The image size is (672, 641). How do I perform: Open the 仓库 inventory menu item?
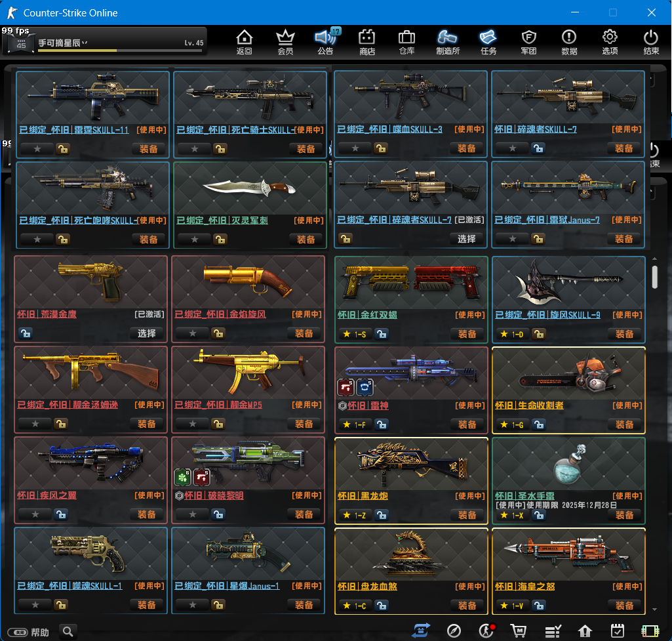[406, 42]
